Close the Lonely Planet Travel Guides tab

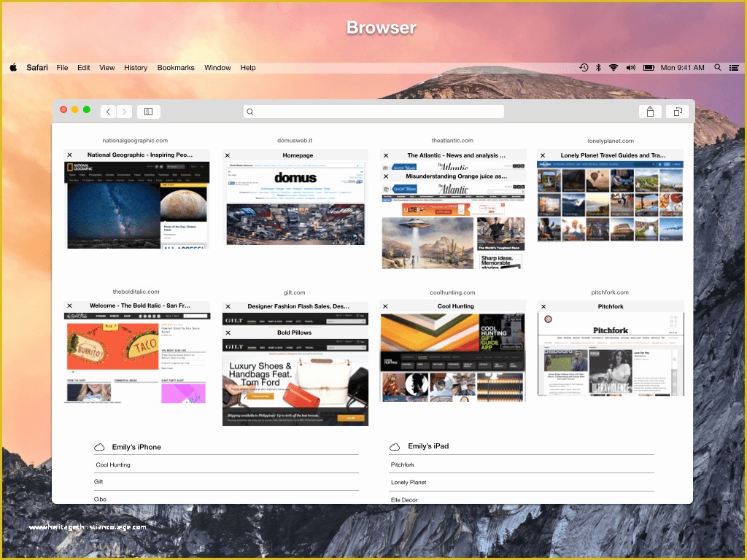click(543, 155)
